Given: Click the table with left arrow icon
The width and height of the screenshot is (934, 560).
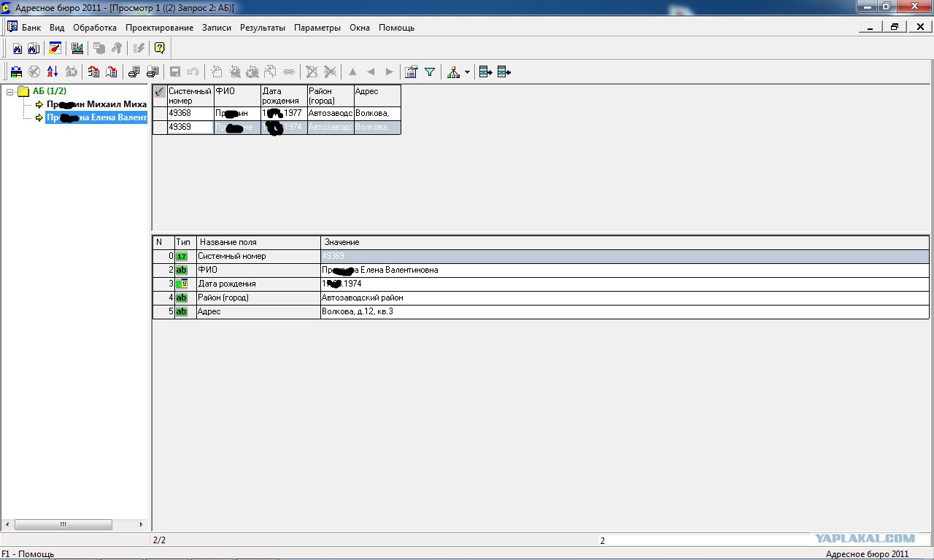Looking at the screenshot, I should pyautogui.click(x=504, y=71).
